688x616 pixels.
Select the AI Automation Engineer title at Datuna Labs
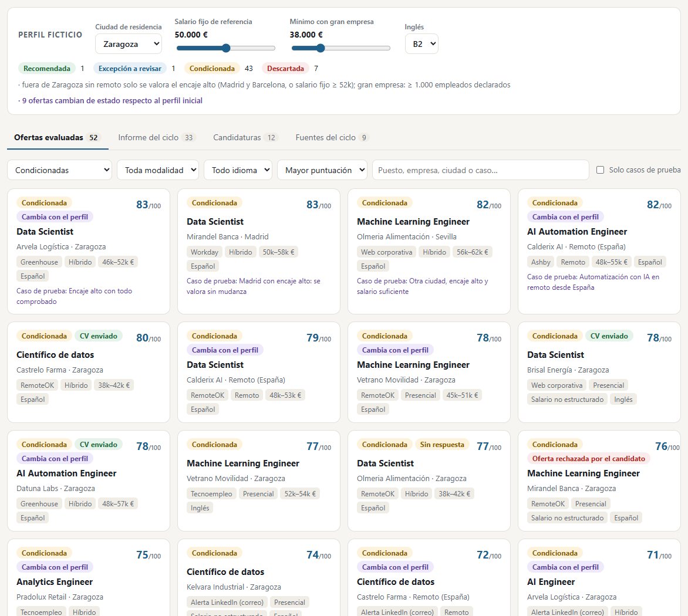(66, 473)
